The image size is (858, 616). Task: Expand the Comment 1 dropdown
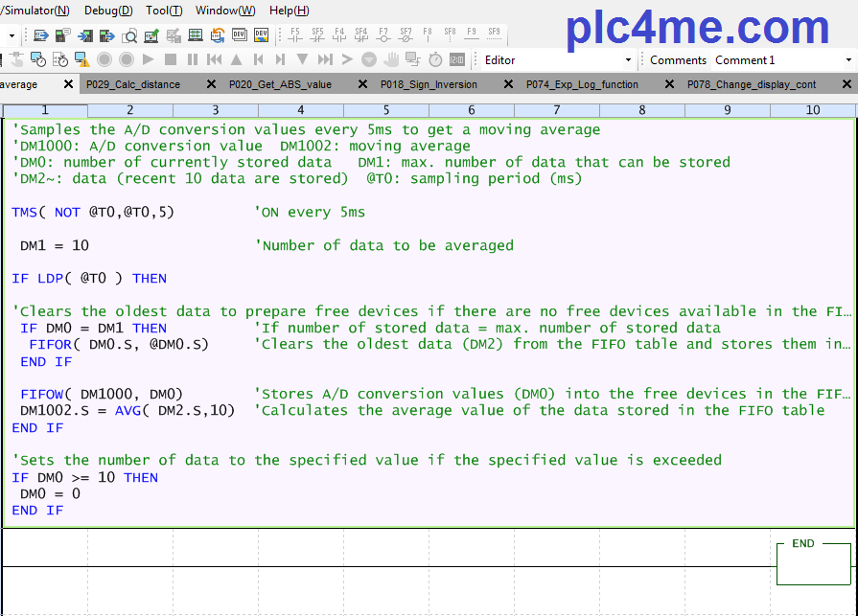(x=847, y=60)
